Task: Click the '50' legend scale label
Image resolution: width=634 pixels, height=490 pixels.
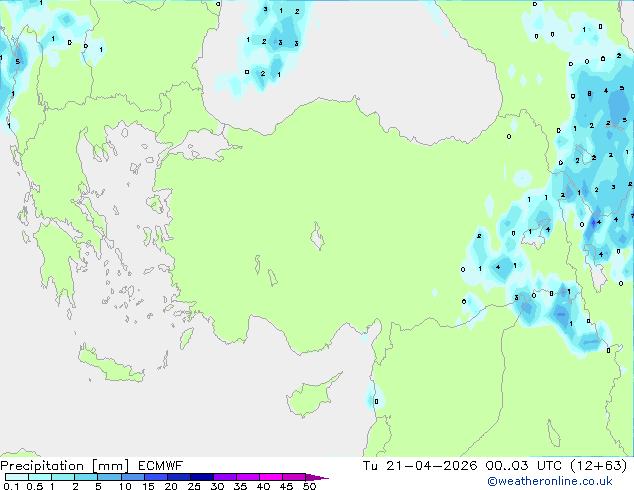Action: [309, 486]
